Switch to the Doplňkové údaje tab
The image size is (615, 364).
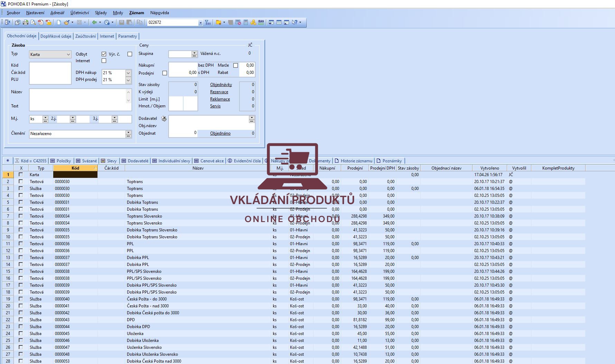click(x=56, y=36)
